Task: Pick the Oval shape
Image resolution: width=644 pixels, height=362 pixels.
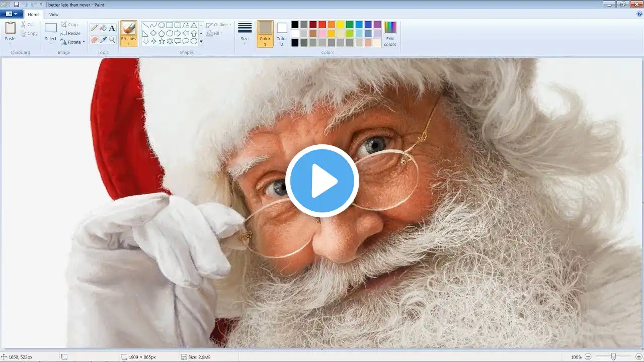Action: point(162,25)
